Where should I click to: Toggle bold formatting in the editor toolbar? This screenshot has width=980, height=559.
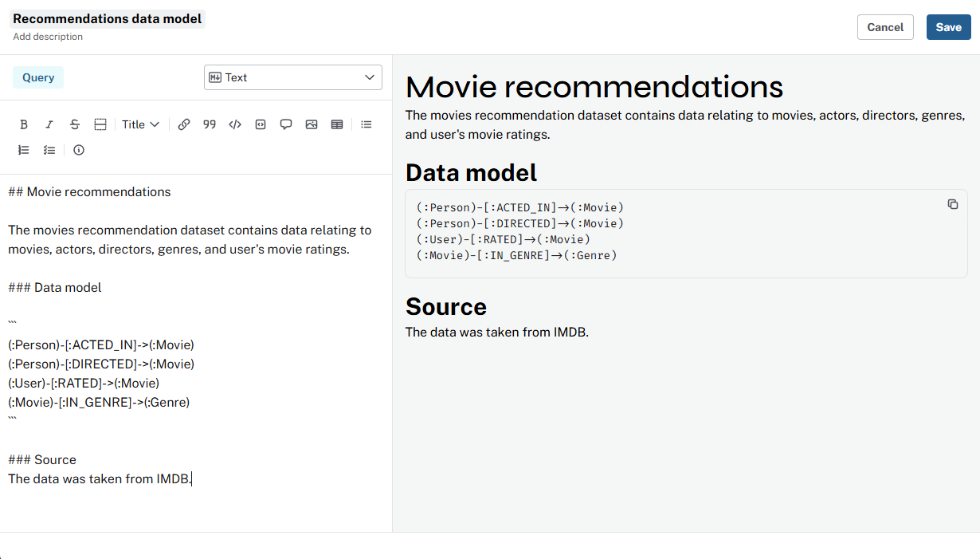[x=24, y=124]
